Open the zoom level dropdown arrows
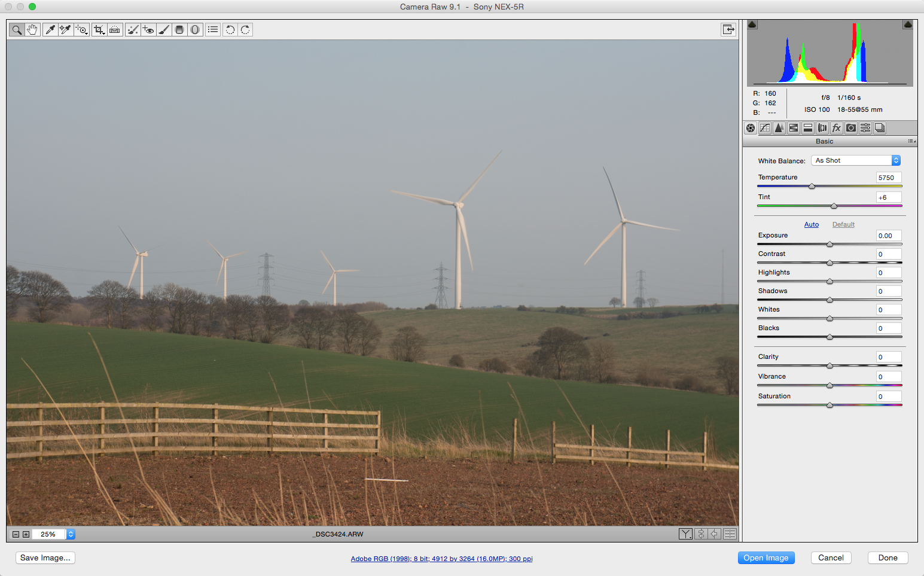 tap(71, 534)
